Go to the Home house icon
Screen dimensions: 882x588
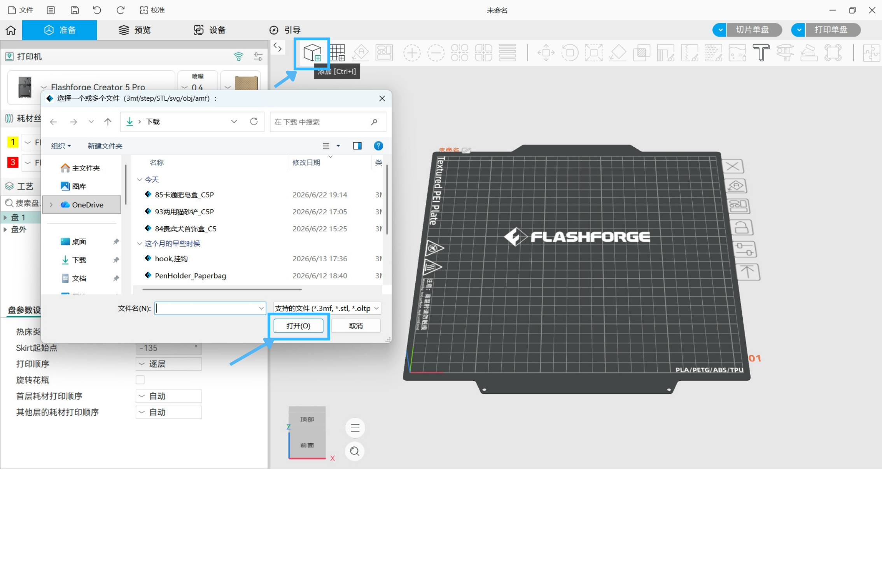point(11,30)
